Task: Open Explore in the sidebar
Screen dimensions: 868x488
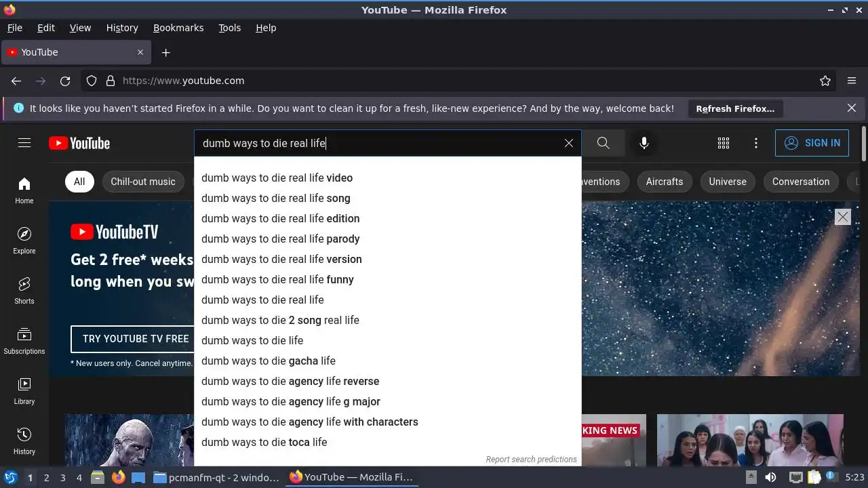Action: point(24,241)
